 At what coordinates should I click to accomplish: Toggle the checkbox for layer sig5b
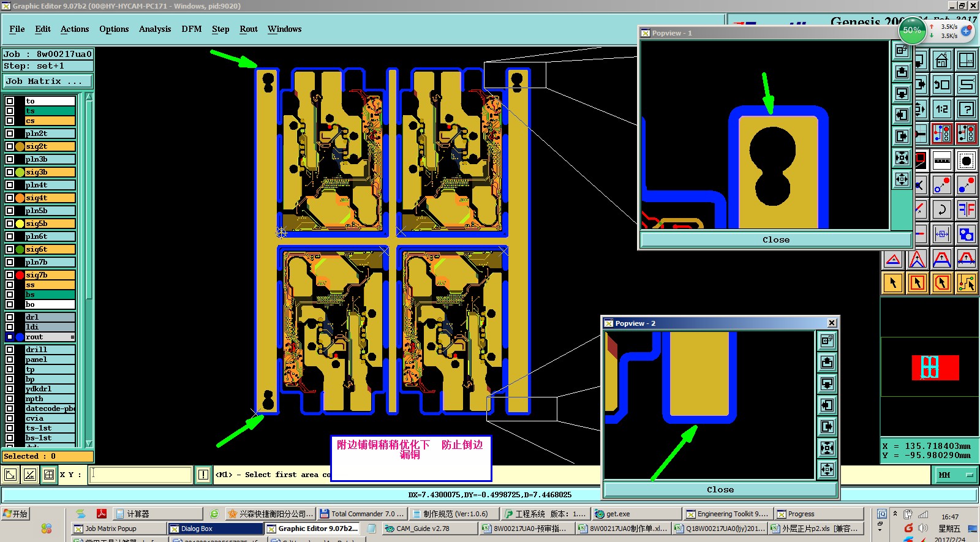10,224
